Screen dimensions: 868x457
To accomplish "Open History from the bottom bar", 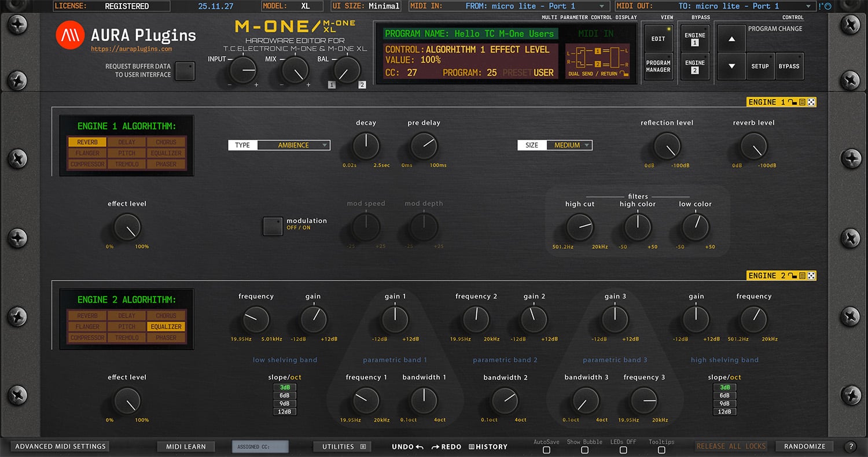I will click(x=488, y=447).
